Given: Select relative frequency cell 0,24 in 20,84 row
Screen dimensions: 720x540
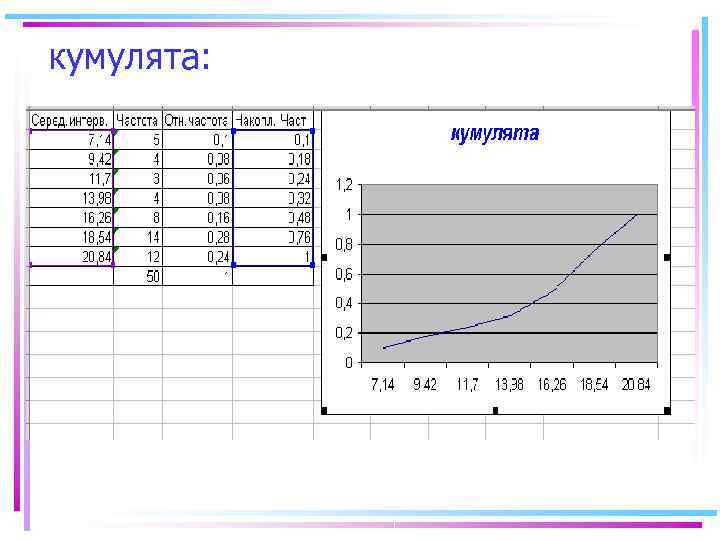Looking at the screenshot, I should [197, 256].
